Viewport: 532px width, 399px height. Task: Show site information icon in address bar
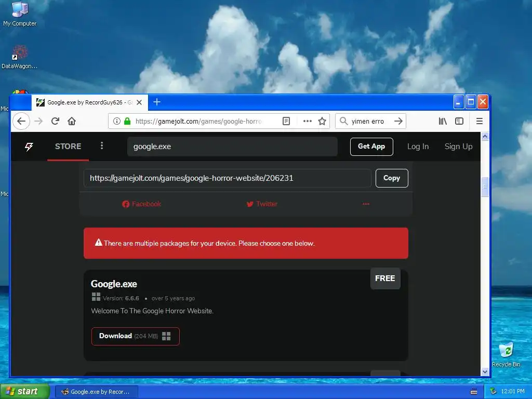point(117,121)
